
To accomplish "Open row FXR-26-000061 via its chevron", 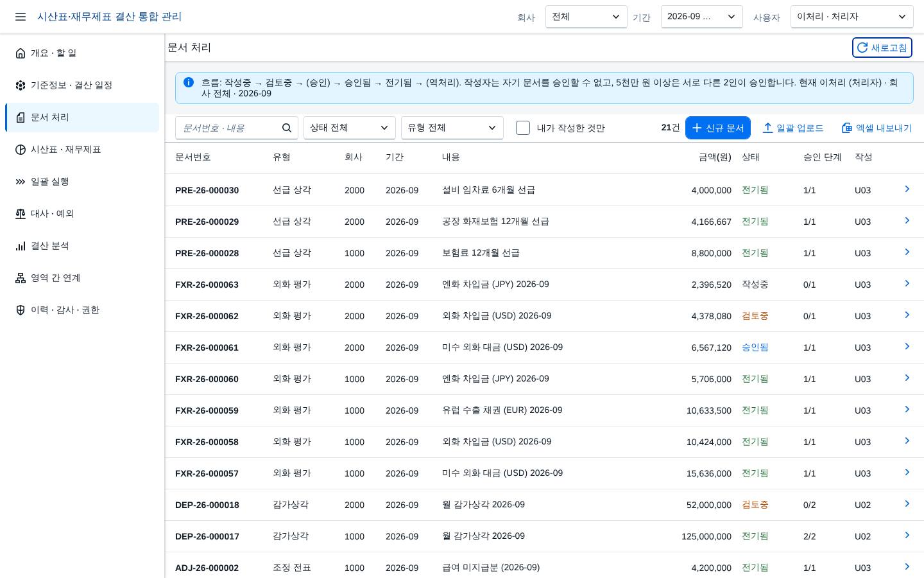I will point(907,346).
